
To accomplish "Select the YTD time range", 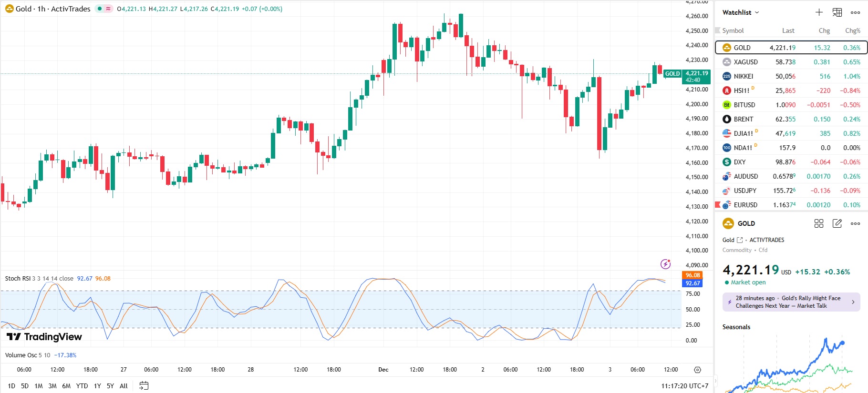I will pyautogui.click(x=82, y=386).
